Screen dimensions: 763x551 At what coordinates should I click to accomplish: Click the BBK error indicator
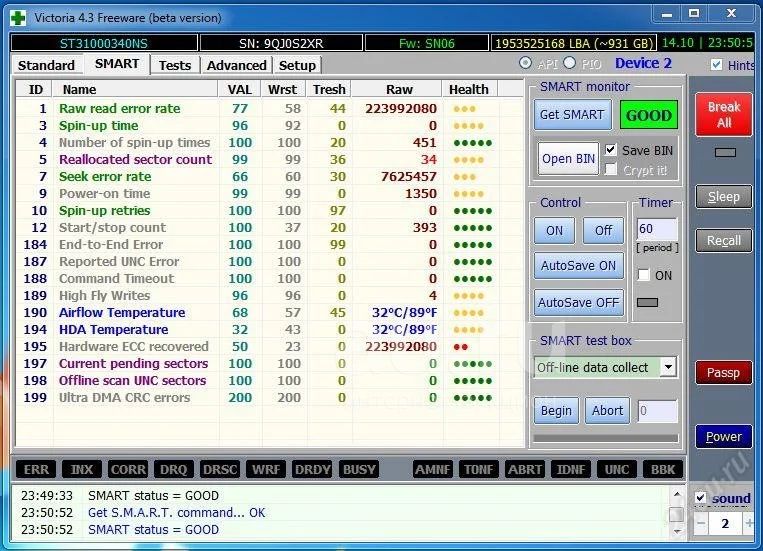pyautogui.click(x=662, y=469)
